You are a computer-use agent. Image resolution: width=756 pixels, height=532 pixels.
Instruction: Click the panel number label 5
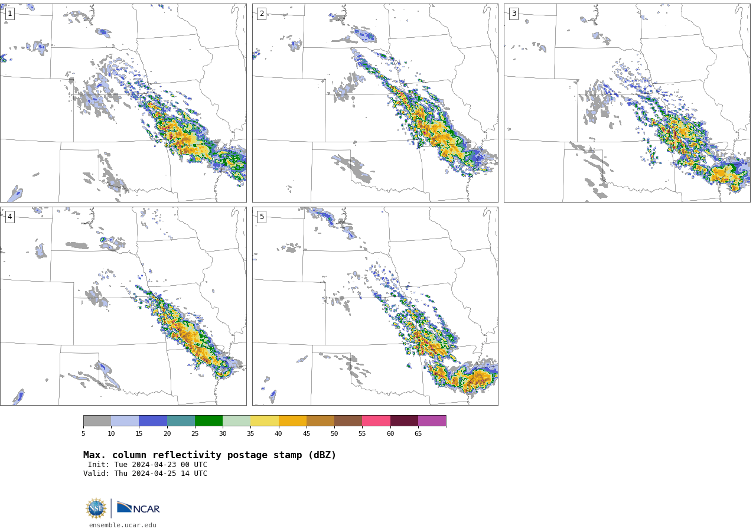point(262,217)
